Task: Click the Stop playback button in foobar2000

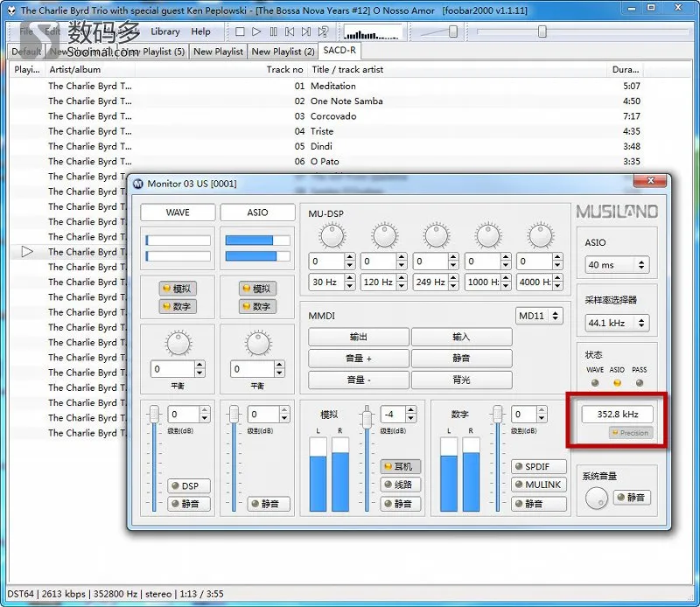Action: pyautogui.click(x=240, y=31)
